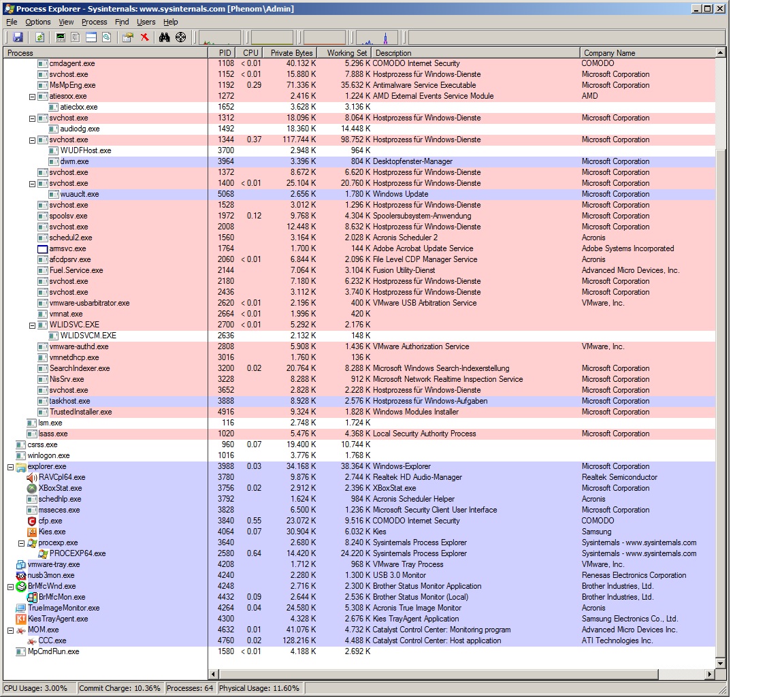Click the KiesTrayAgent.exe icon
Screen dimensions: 784x697
[20, 619]
